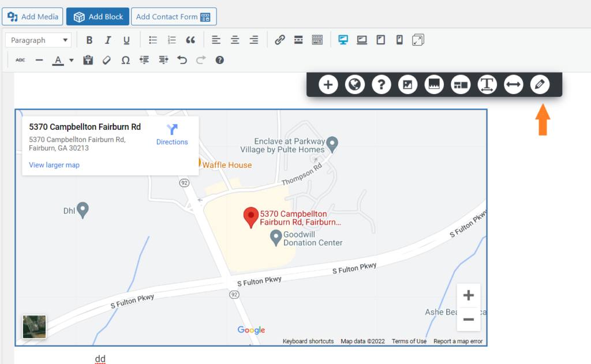
Task: Click the plus icon in dark popover
Action: click(x=328, y=84)
